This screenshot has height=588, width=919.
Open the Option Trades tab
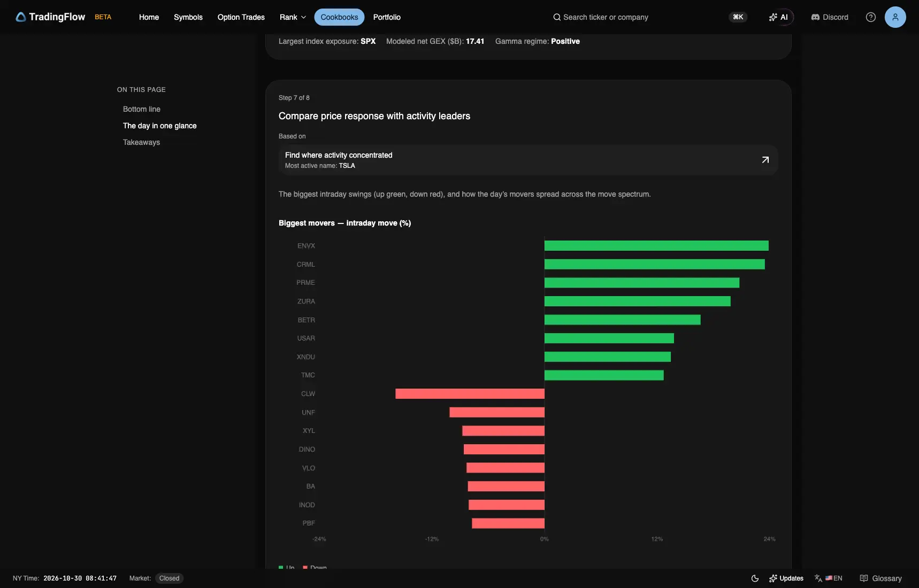241,17
